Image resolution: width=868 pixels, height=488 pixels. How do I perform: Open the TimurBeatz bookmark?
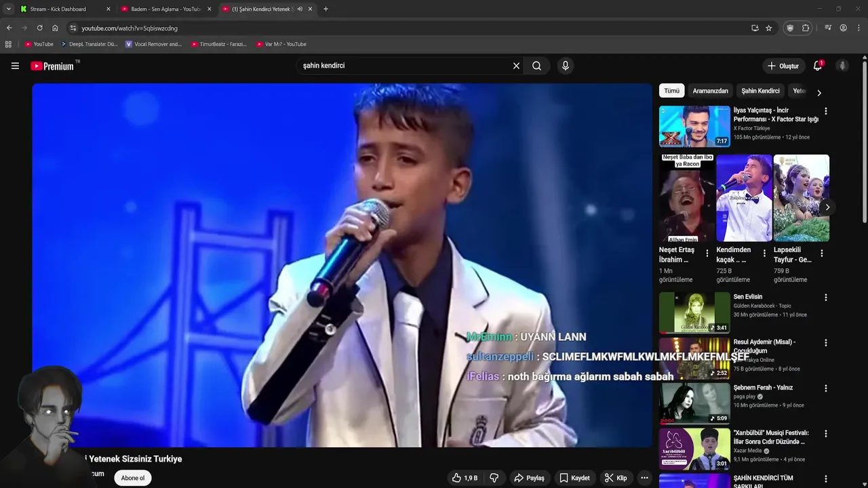(218, 44)
